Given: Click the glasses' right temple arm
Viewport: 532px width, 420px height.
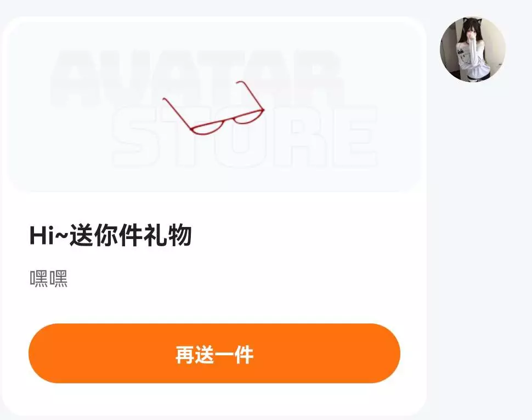Looking at the screenshot, I should (252, 94).
